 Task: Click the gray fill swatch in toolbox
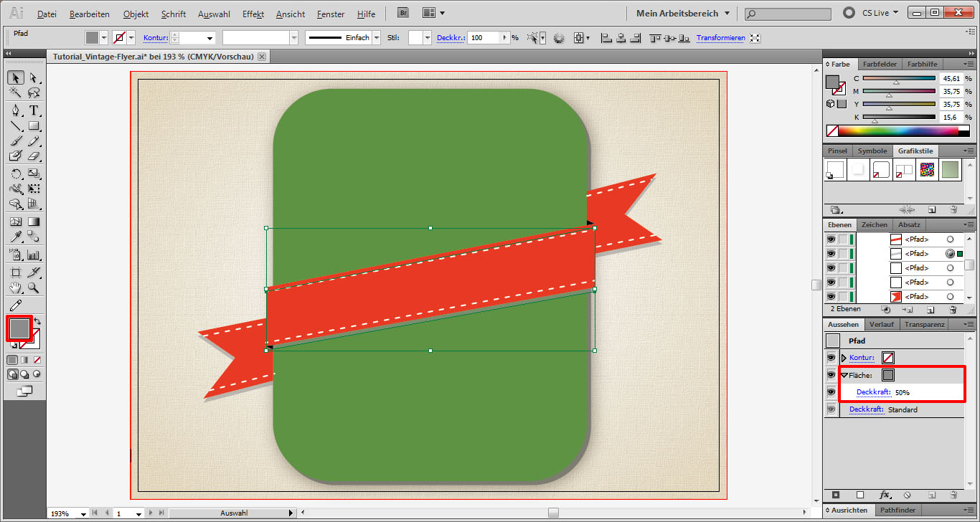pyautogui.click(x=19, y=328)
